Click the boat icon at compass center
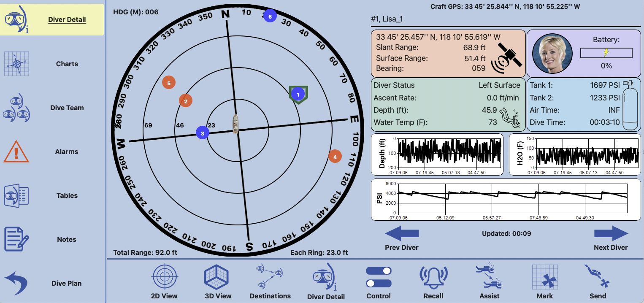Viewport: 644px width, 303px height. coord(235,124)
